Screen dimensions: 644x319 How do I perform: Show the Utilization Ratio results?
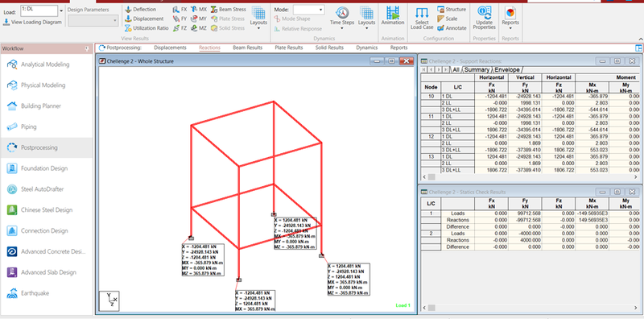coord(147,28)
